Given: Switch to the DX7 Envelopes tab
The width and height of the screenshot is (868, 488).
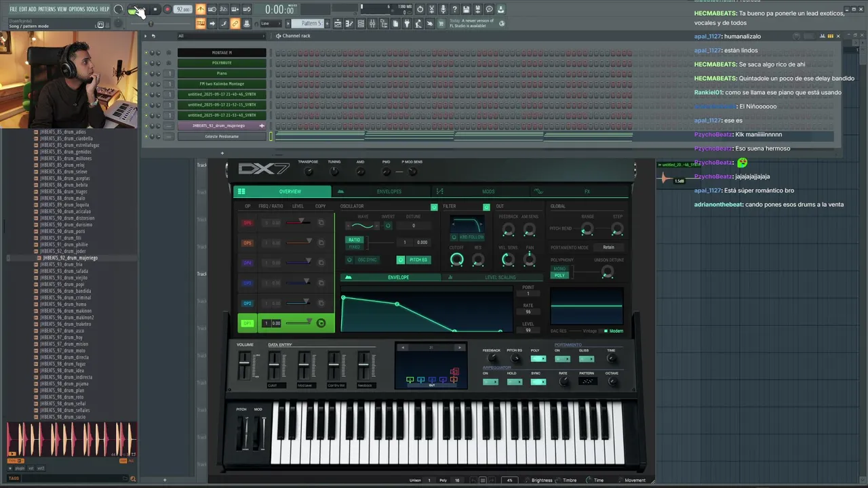Looking at the screenshot, I should click(380, 192).
